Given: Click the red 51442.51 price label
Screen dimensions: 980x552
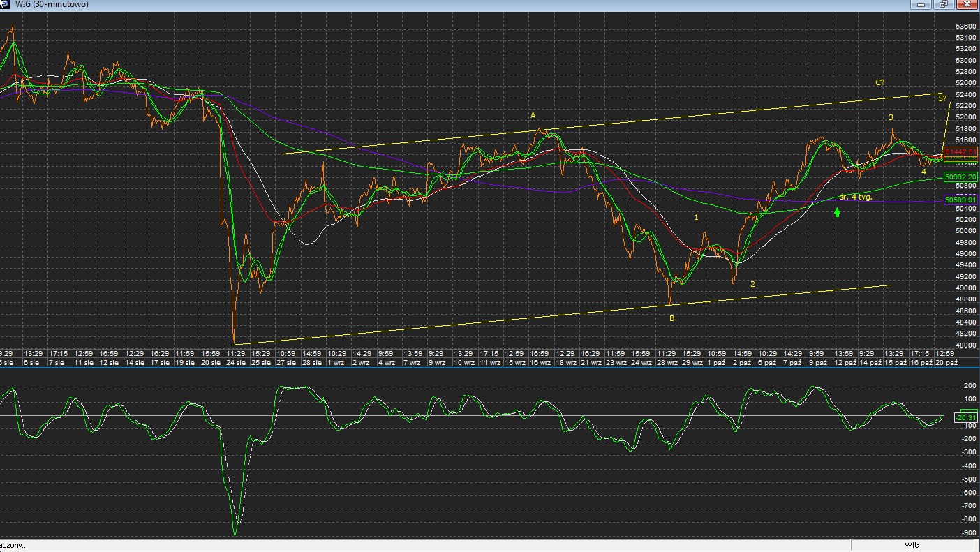Looking at the screenshot, I should pos(960,152).
